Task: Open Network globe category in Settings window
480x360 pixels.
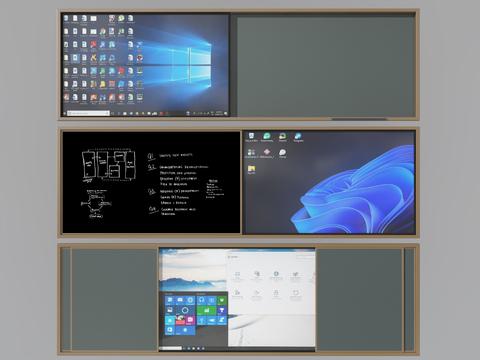Action: point(276,277)
